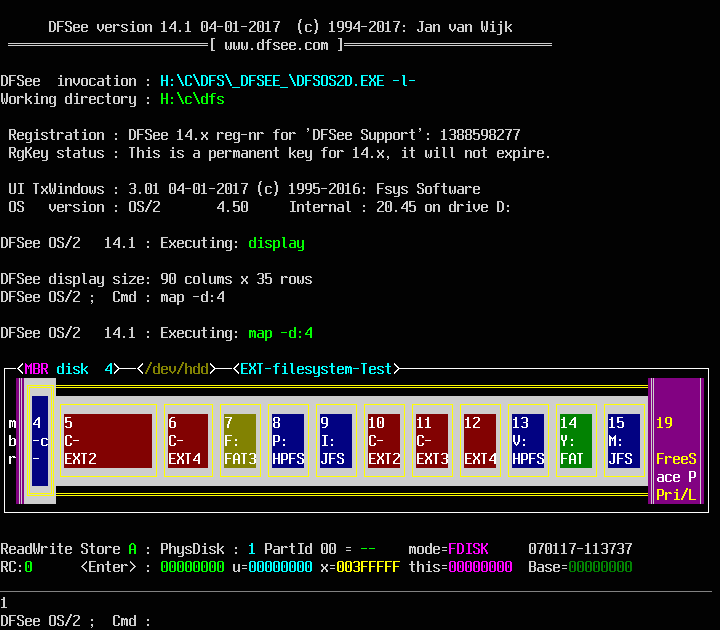Click the 'mode=FDISK' status value

448,549
